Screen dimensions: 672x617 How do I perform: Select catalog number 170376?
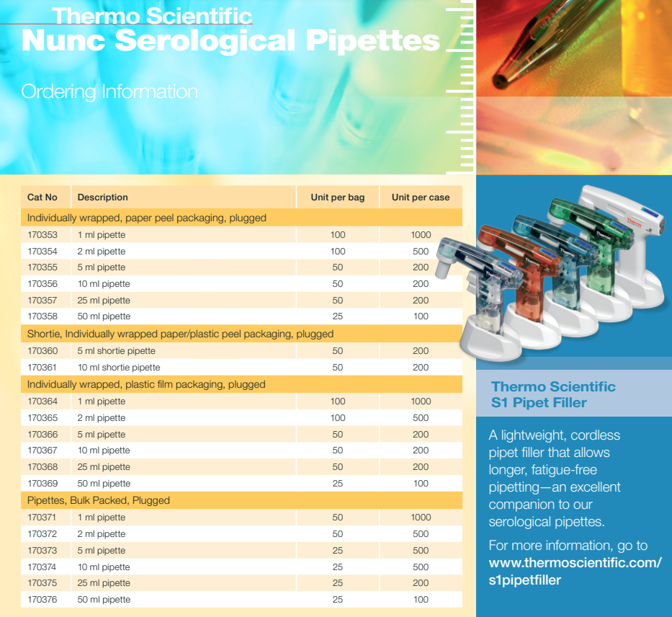42,600
